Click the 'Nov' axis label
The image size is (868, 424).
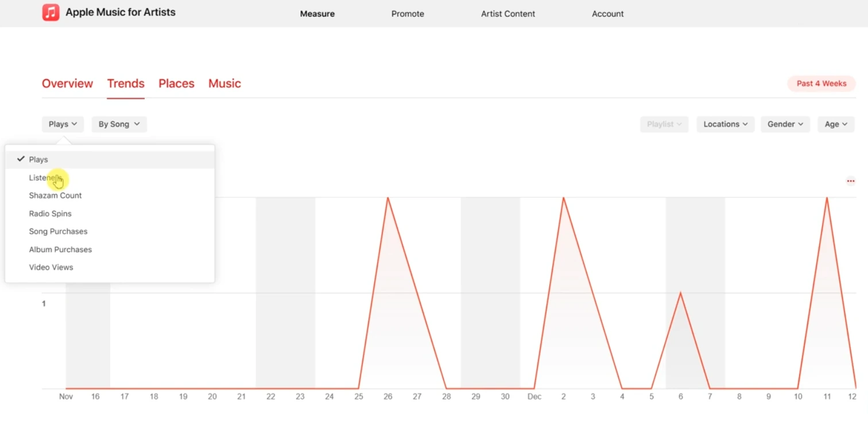point(66,396)
